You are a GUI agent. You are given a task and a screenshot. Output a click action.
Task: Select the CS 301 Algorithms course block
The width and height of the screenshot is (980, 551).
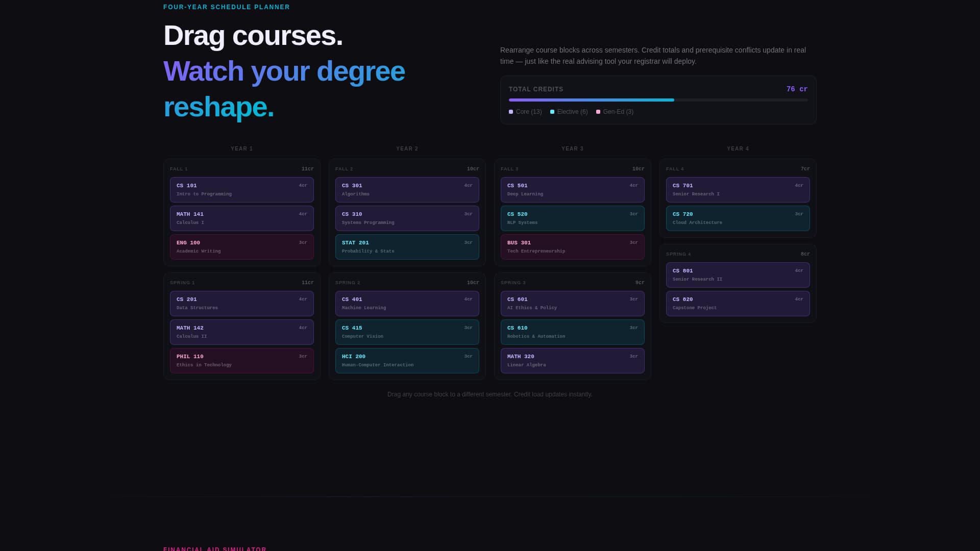coord(407,190)
